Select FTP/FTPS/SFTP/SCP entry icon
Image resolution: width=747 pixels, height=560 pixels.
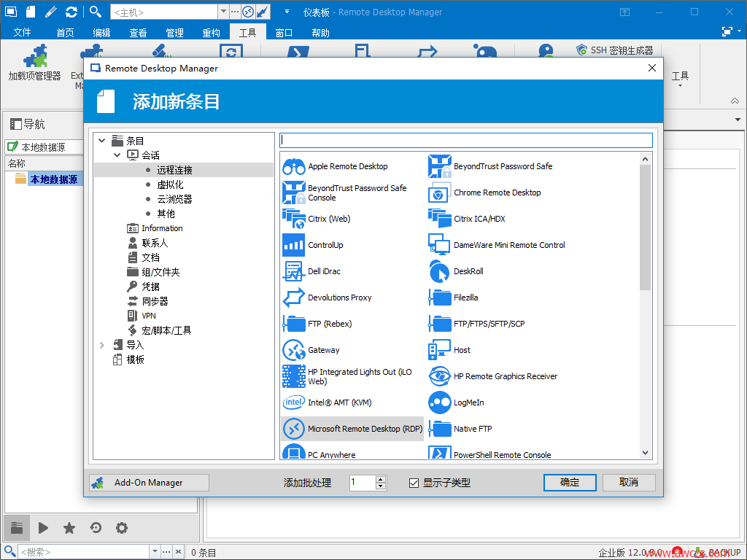[439, 323]
